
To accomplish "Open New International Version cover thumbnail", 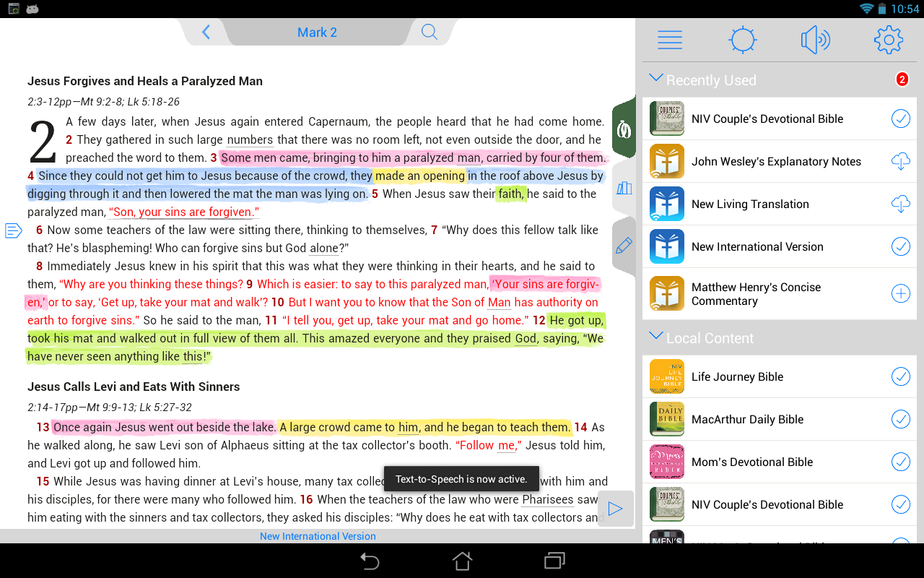I will click(x=667, y=246).
